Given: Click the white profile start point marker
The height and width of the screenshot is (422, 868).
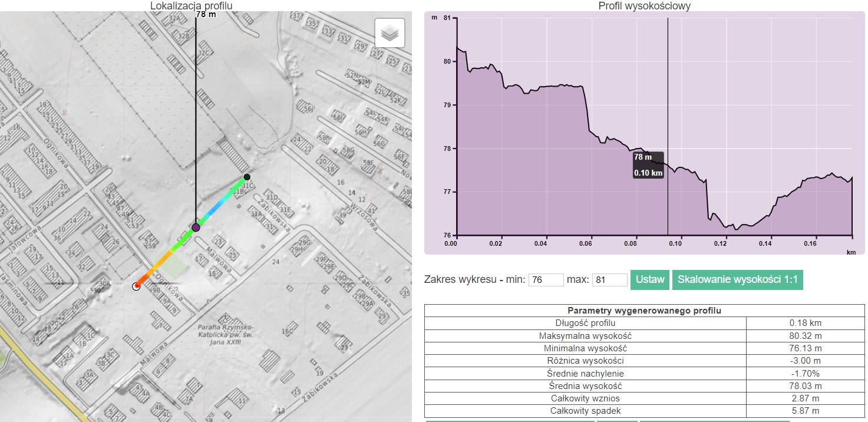Looking at the screenshot, I should pos(136,286).
